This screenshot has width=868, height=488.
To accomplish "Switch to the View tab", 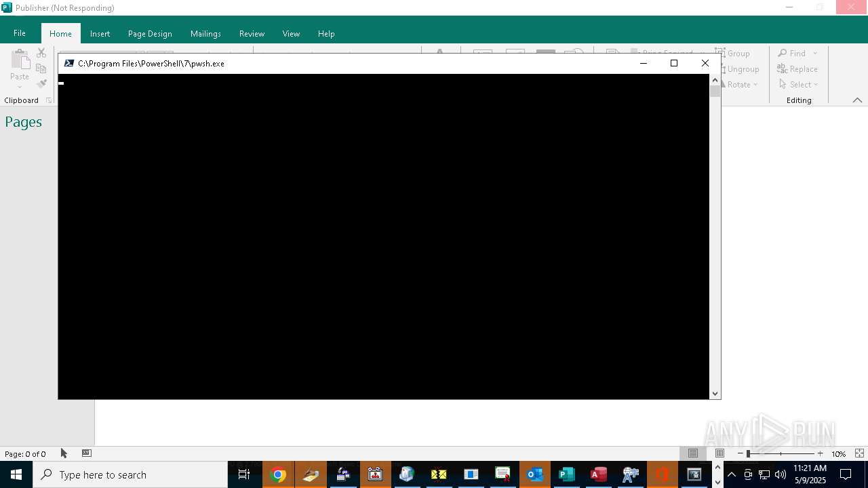I will 291,33.
